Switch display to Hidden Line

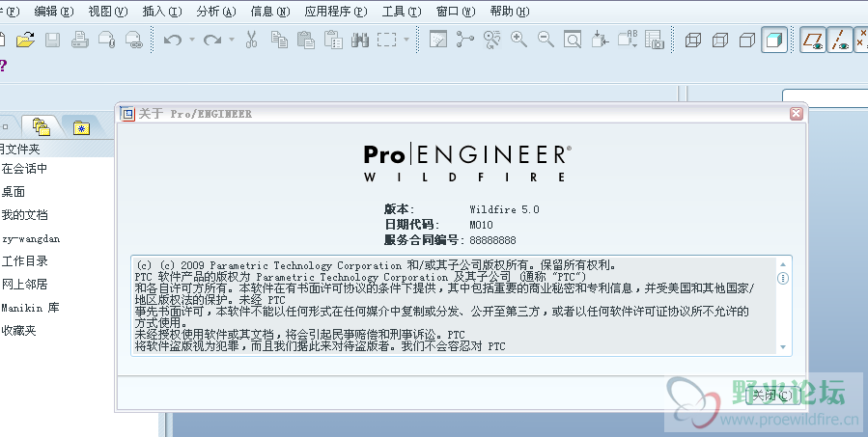pos(720,40)
